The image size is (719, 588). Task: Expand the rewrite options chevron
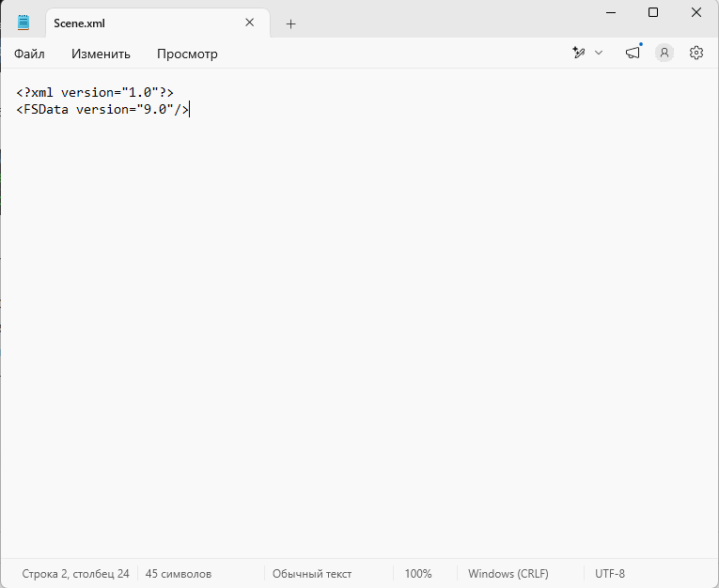coord(599,53)
